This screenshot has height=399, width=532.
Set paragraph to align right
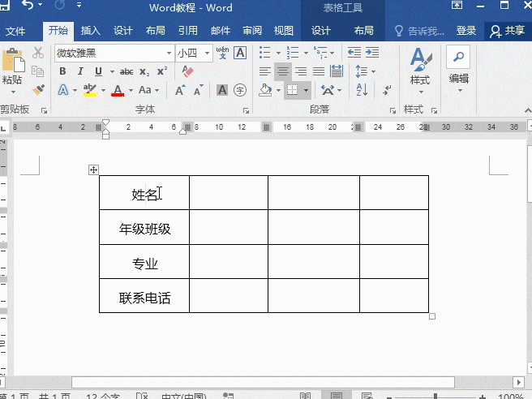[301, 71]
